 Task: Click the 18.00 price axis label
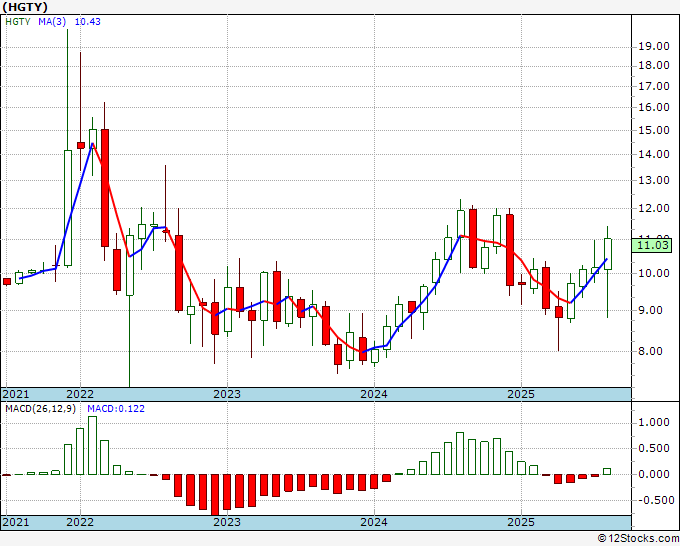[654, 65]
